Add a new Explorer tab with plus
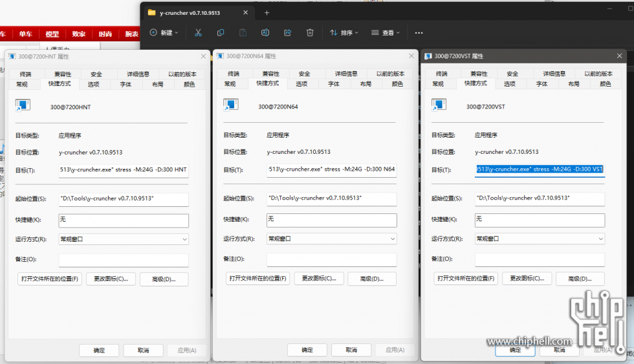Image resolution: width=634 pixels, height=364 pixels. click(x=267, y=13)
